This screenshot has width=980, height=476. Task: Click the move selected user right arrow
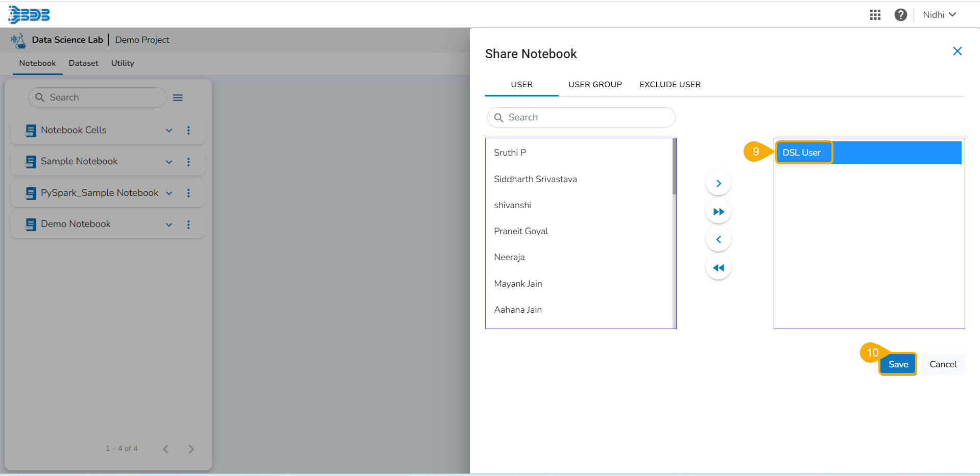pos(718,183)
